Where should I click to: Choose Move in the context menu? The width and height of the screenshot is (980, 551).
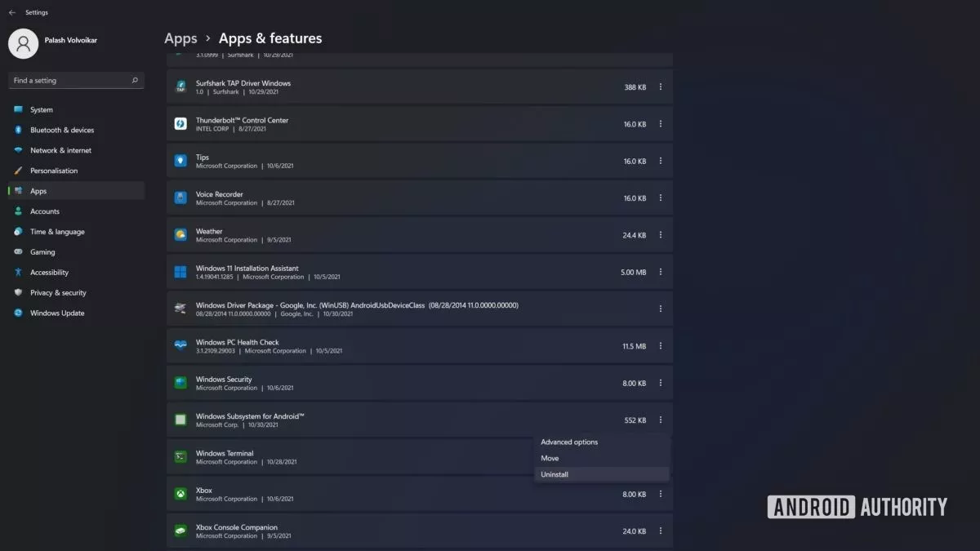click(x=602, y=458)
